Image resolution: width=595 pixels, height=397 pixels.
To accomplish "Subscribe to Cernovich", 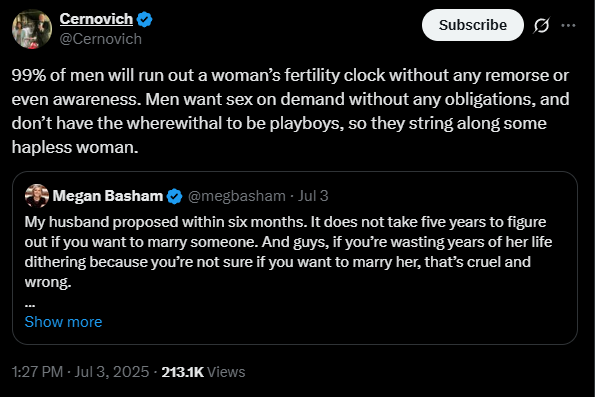I will 472,25.
